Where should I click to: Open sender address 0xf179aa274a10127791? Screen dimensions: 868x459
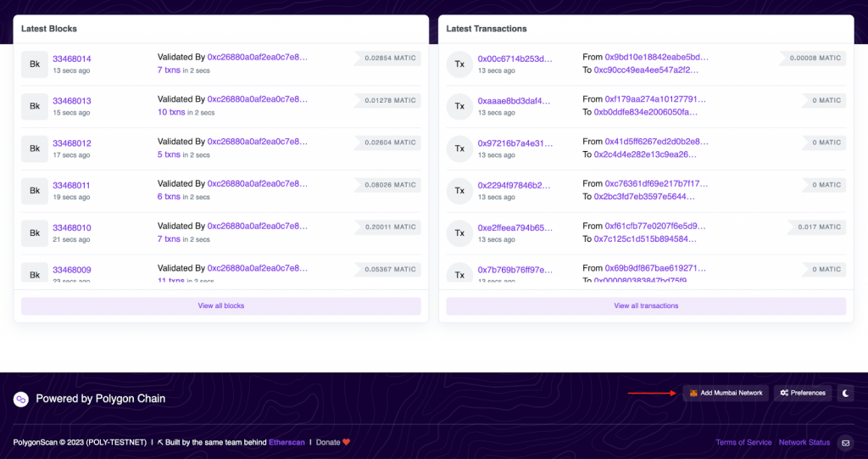click(655, 99)
